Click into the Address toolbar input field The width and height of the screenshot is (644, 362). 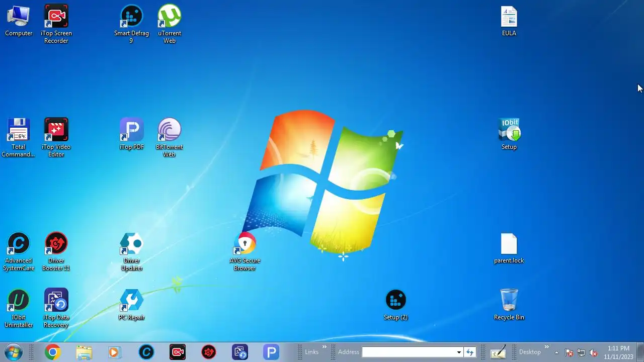tap(409, 352)
